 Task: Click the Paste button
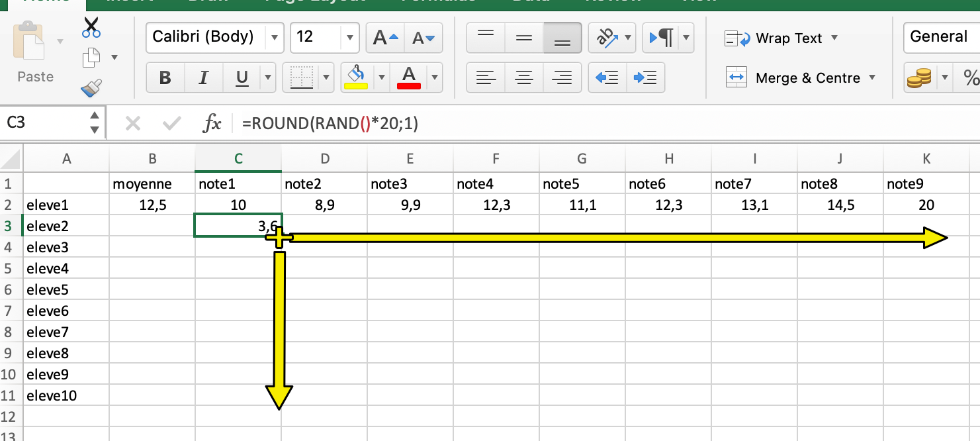click(x=35, y=52)
